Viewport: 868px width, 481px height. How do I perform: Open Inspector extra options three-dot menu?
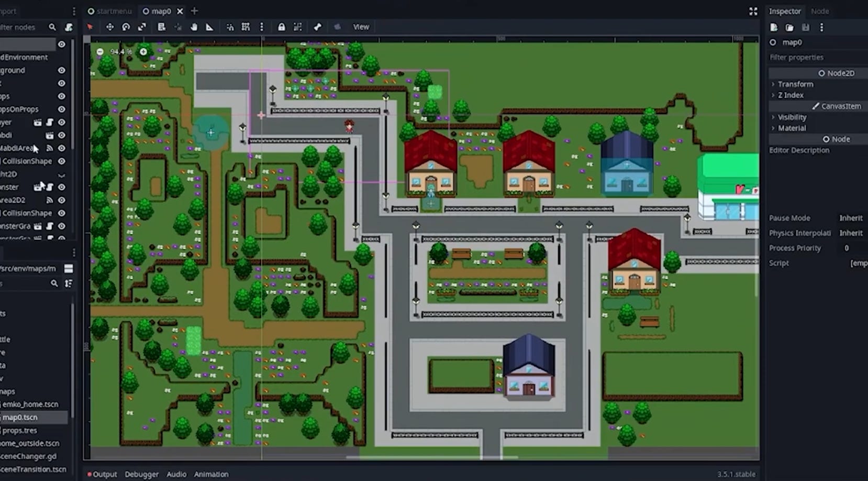821,27
